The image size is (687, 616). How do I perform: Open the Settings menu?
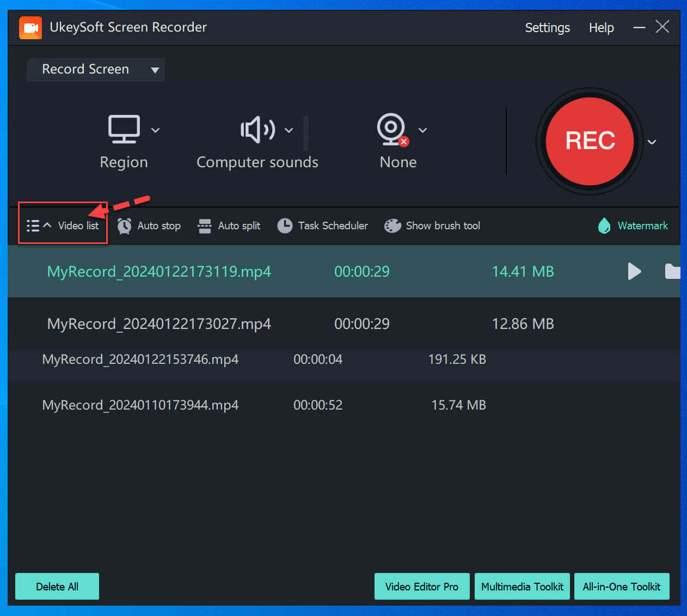click(x=547, y=28)
